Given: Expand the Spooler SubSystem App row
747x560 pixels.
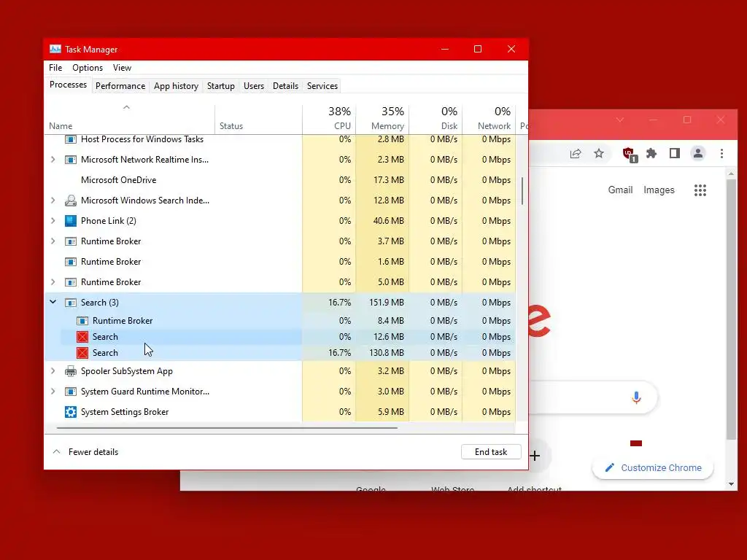Looking at the screenshot, I should [x=53, y=371].
